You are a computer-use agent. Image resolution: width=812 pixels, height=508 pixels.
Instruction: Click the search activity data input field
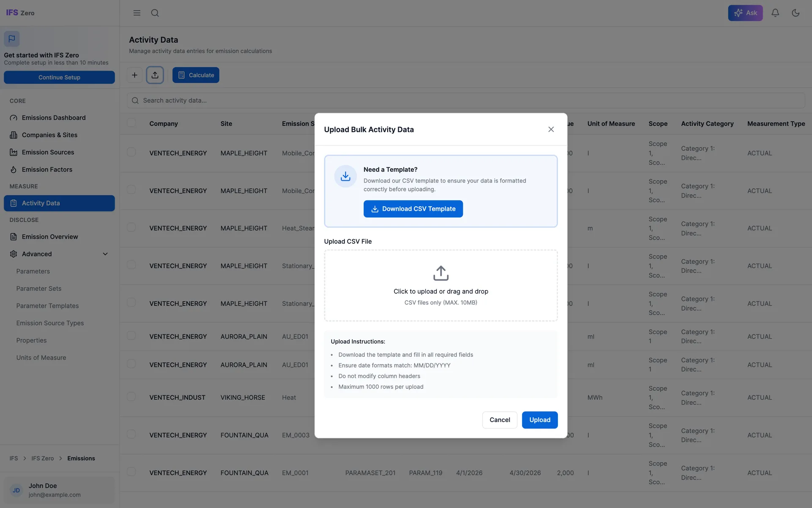click(296, 100)
